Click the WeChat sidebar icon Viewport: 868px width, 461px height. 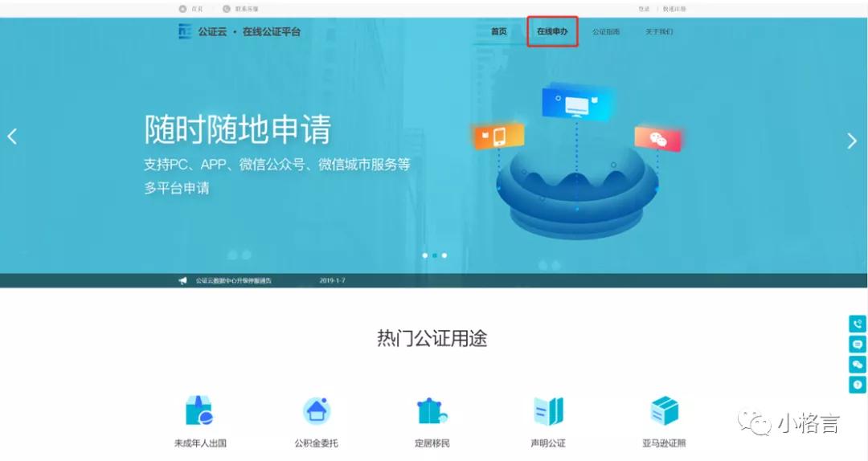[858, 365]
